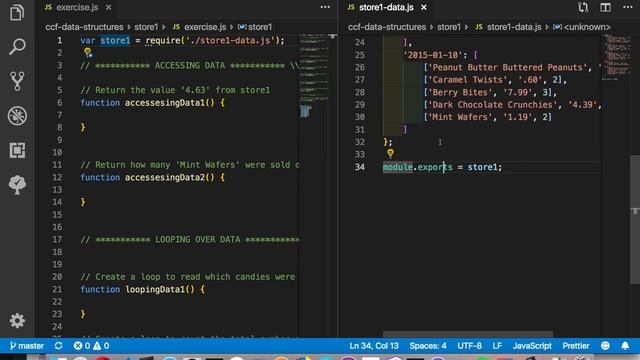Click the 'Mint Wafers' were sold comment
This screenshot has height=360, width=640.
point(190,165)
